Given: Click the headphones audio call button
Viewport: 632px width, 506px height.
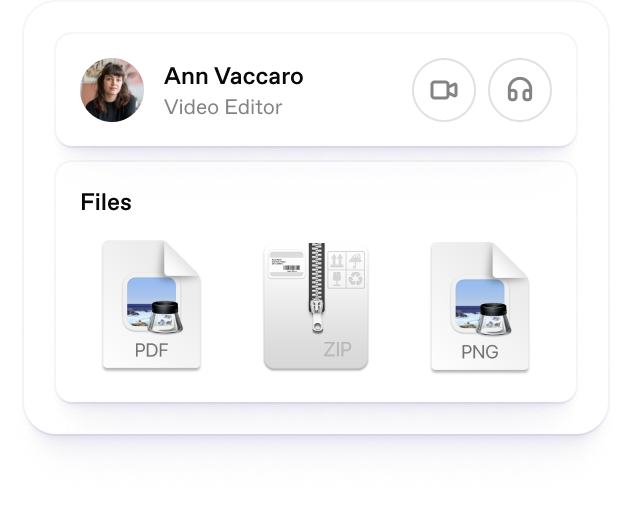Looking at the screenshot, I should coord(520,90).
